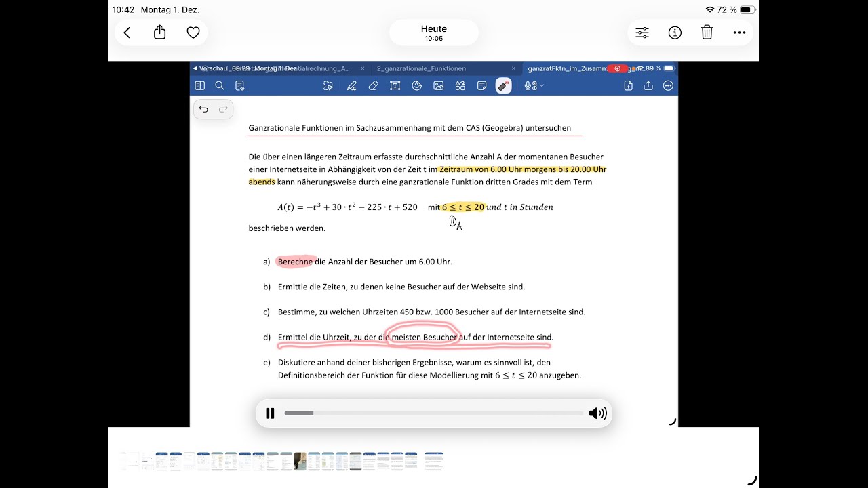This screenshot has height=488, width=868.
Task: Click the formula A(t) = −t³ + 30·t²
Action: click(347, 207)
